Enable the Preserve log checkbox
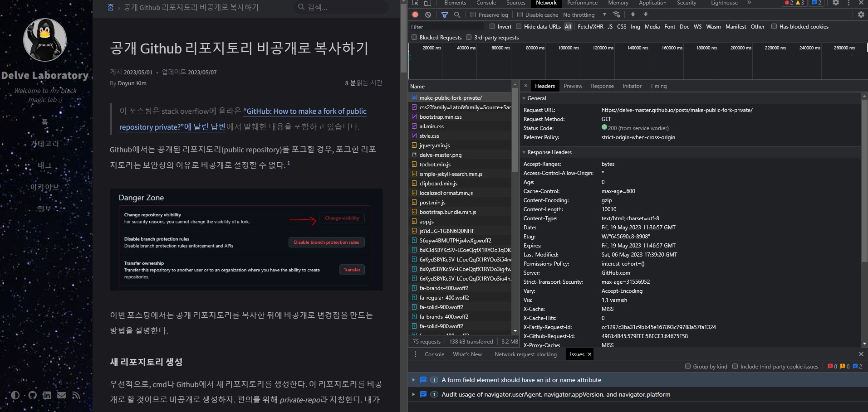Image resolution: width=868 pixels, height=412 pixels. pos(473,15)
